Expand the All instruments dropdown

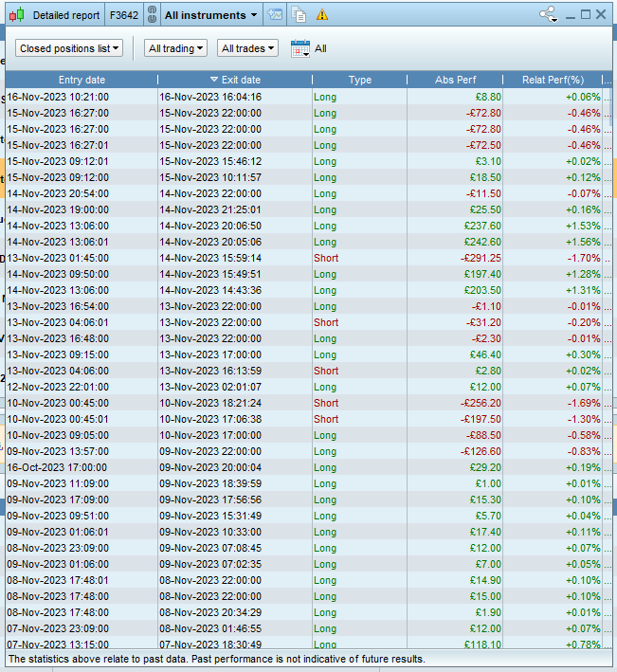211,15
